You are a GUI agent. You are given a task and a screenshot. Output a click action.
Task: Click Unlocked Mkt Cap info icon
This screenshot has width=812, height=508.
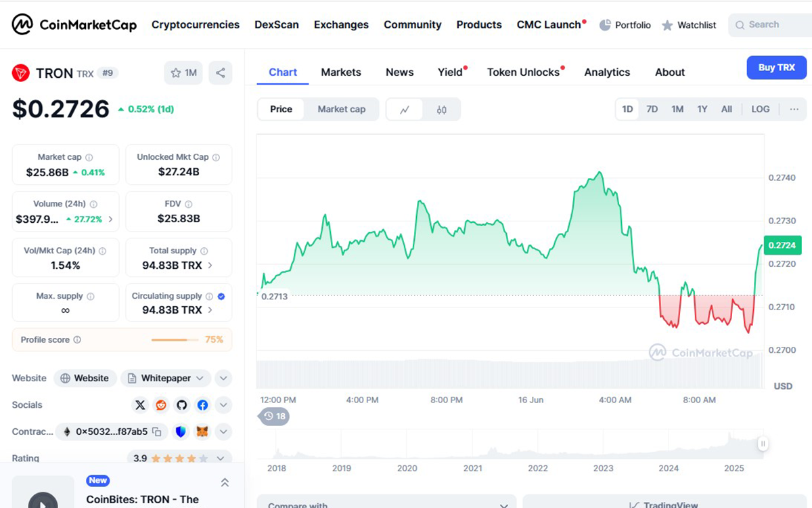216,157
